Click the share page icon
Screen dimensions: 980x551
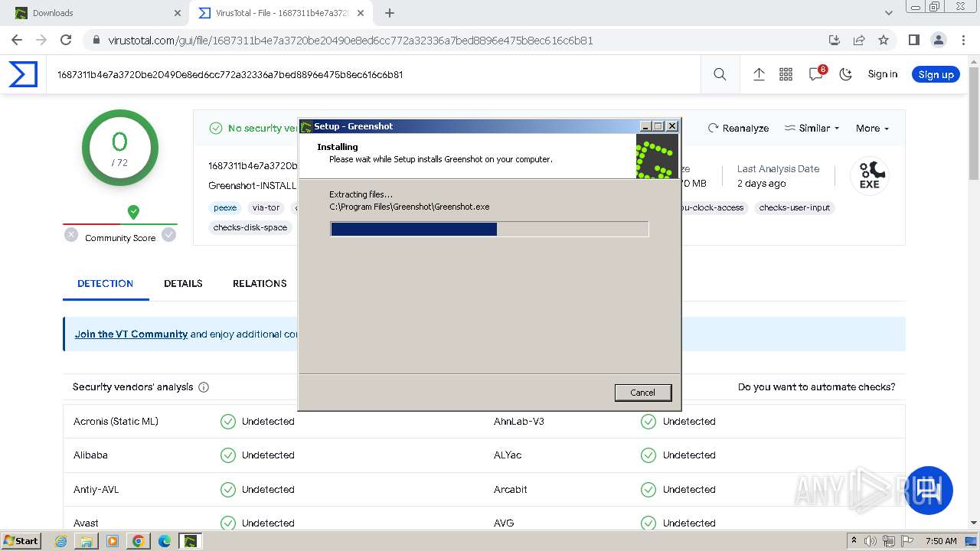859,40
